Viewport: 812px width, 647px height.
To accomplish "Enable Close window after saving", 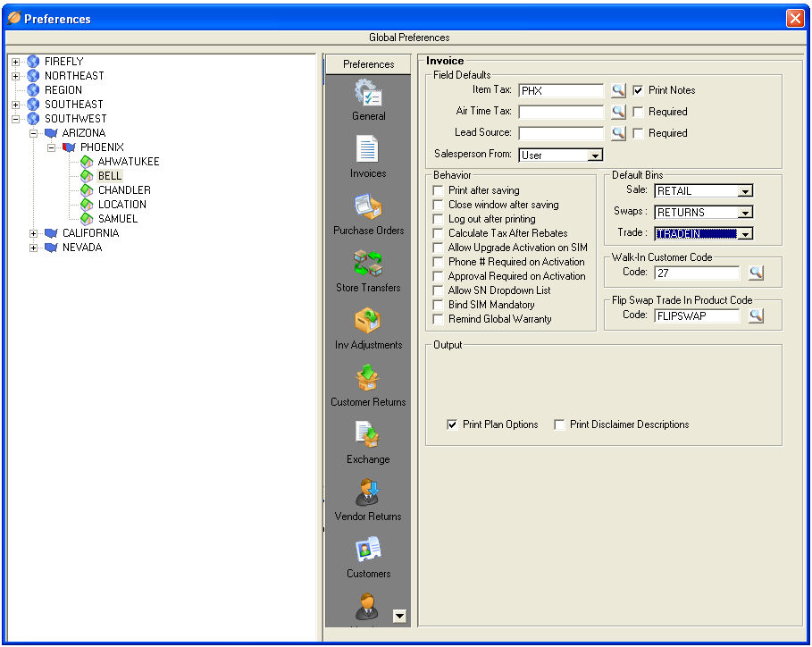I will 438,206.
